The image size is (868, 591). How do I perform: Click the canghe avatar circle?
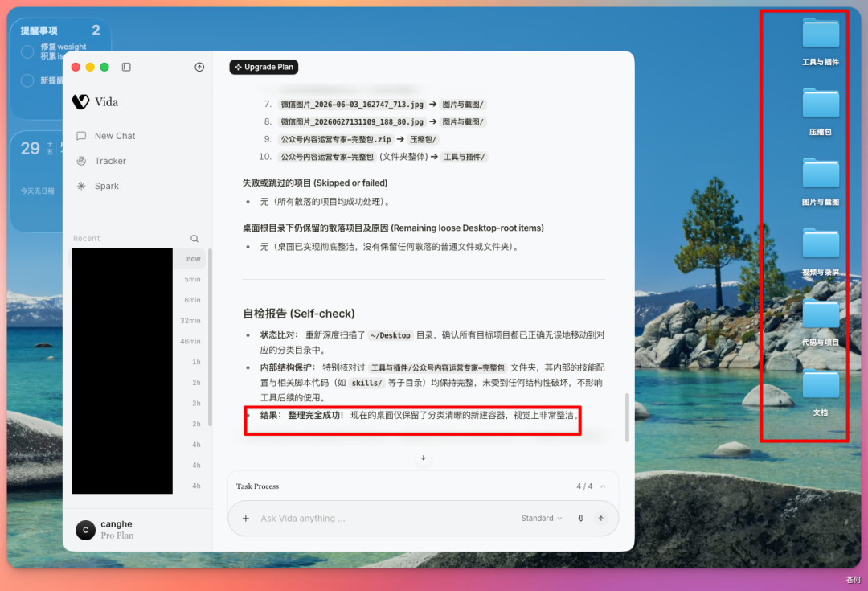click(85, 530)
